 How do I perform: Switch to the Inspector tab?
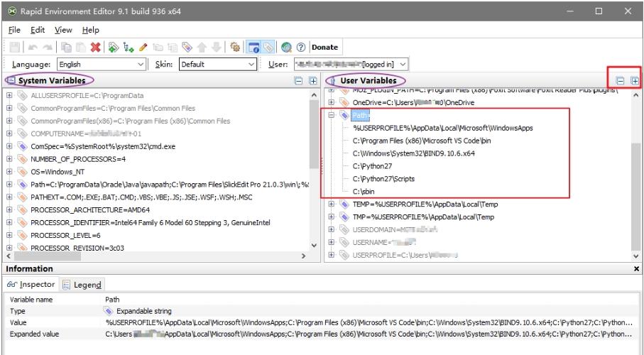[x=31, y=284]
